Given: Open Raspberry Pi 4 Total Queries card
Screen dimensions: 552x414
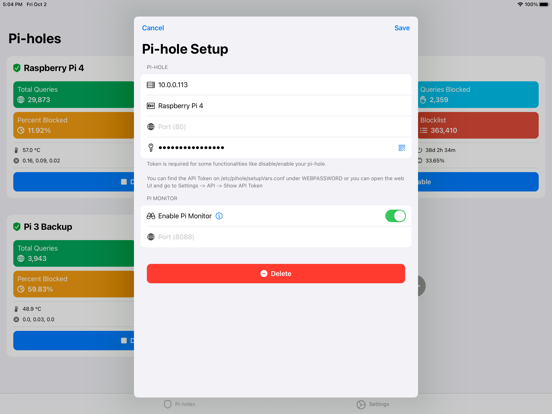Looking at the screenshot, I should (x=74, y=94).
